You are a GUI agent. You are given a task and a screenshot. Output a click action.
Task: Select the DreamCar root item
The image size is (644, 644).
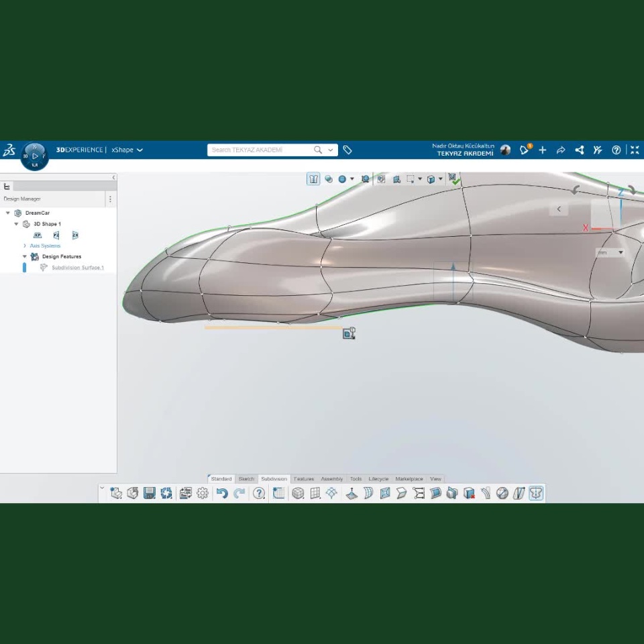click(x=38, y=213)
